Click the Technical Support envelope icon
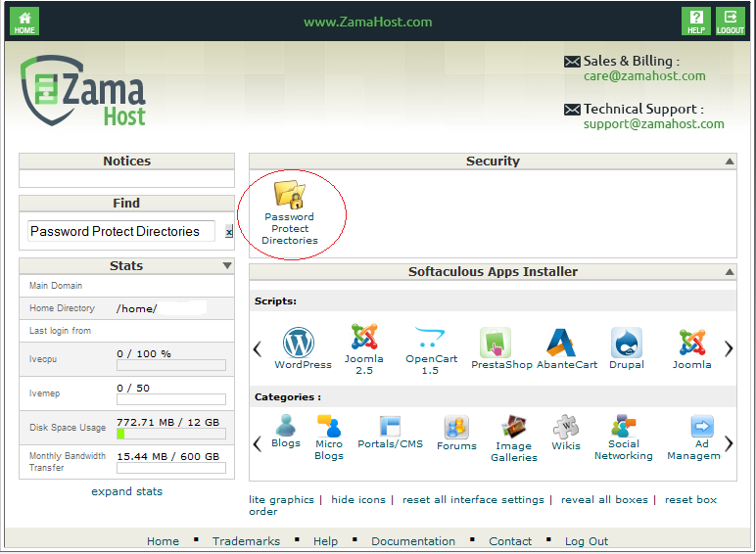This screenshot has height=554, width=756. click(572, 110)
